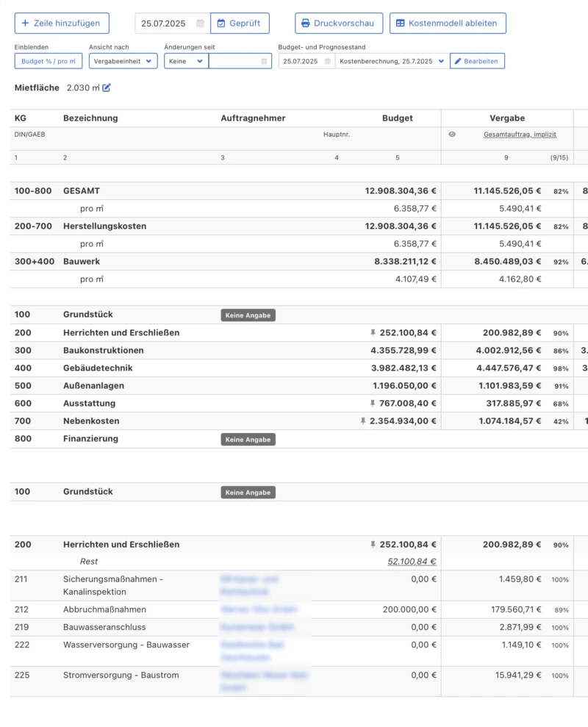Click the Rest value 52.100,84 €
Image resolution: width=588 pixels, height=727 pixels.
pyautogui.click(x=412, y=562)
